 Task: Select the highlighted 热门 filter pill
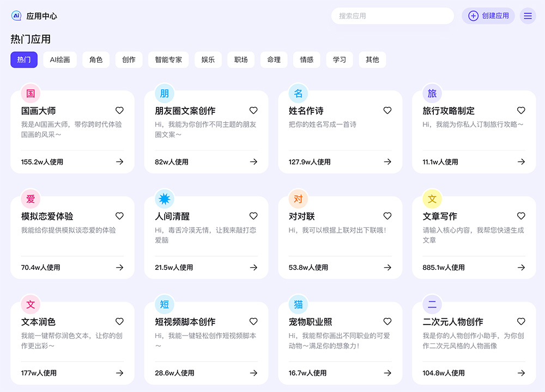(x=23, y=60)
